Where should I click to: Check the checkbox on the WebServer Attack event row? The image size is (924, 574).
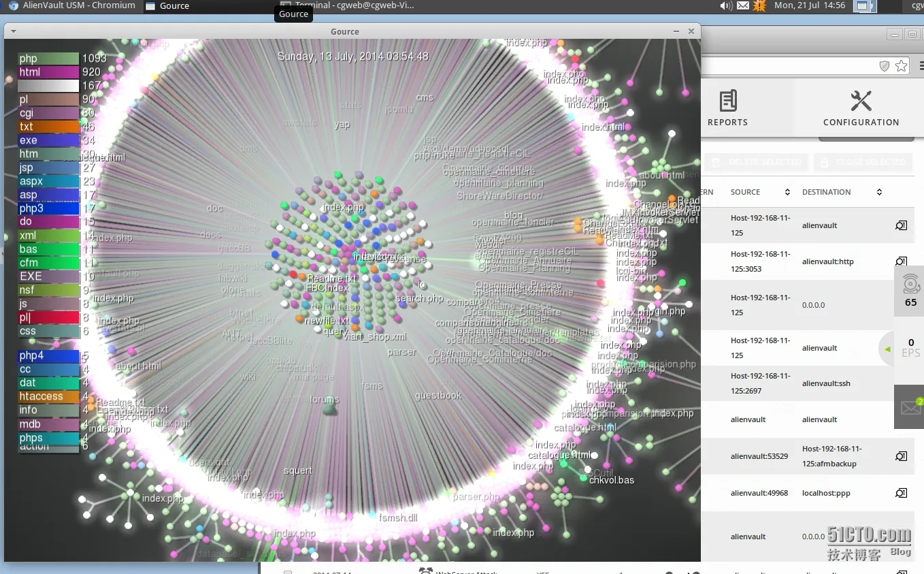[288, 573]
